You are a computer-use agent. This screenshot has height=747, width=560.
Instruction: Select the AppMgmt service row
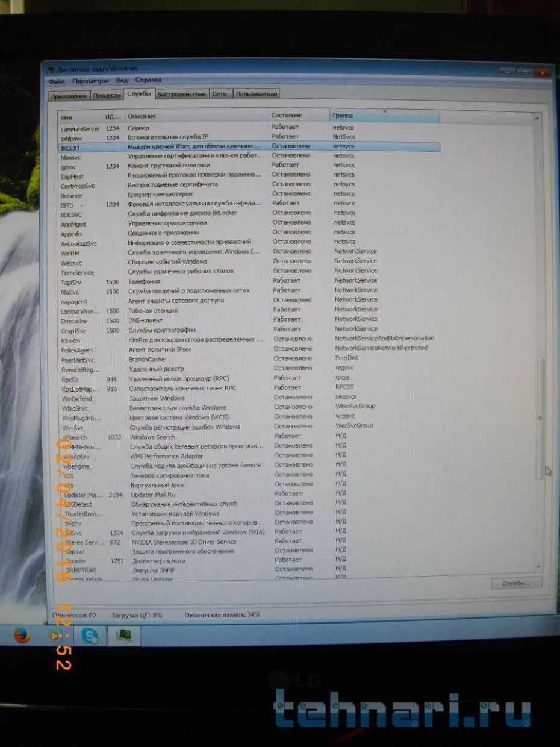click(249, 223)
